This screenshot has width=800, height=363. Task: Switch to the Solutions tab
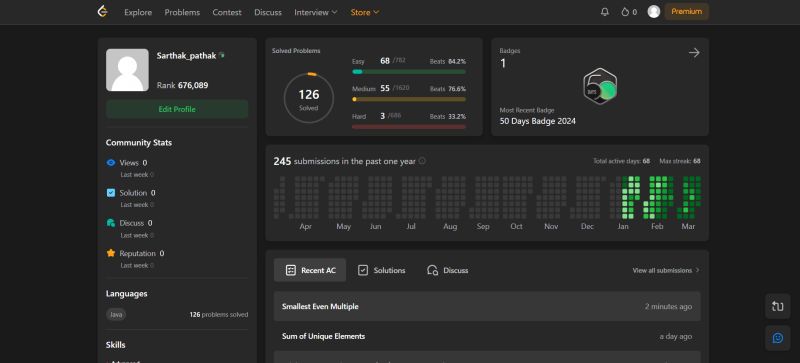382,270
